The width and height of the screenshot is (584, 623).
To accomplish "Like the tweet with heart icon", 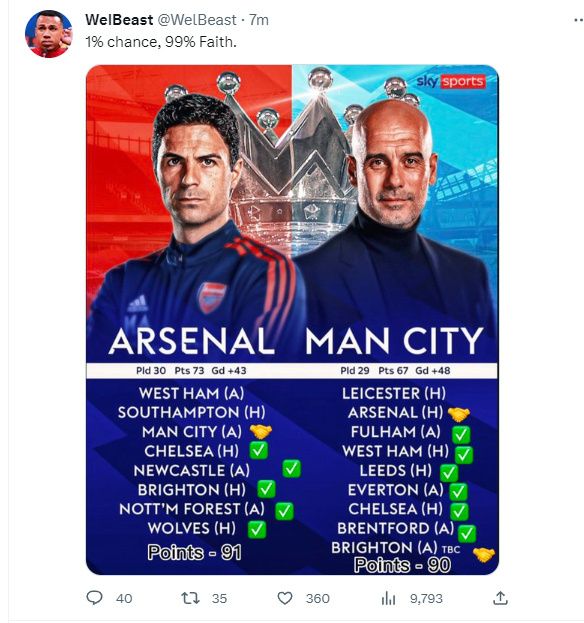I will [284, 598].
